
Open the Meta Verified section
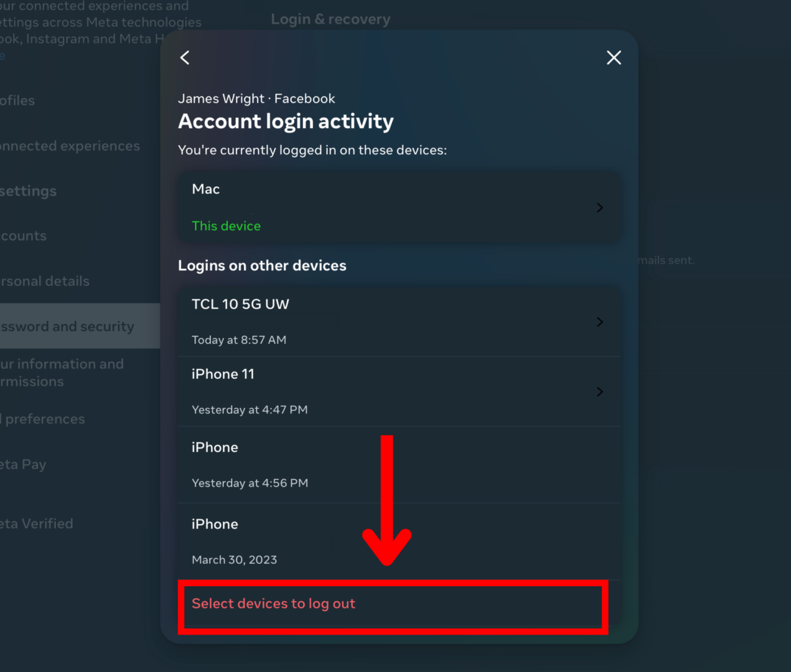[x=36, y=523]
